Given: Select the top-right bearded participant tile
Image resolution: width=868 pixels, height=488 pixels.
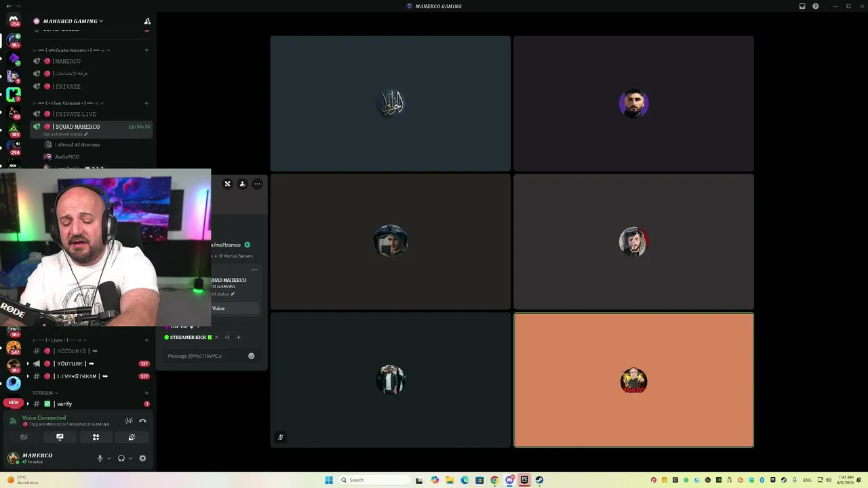Looking at the screenshot, I should coord(633,104).
